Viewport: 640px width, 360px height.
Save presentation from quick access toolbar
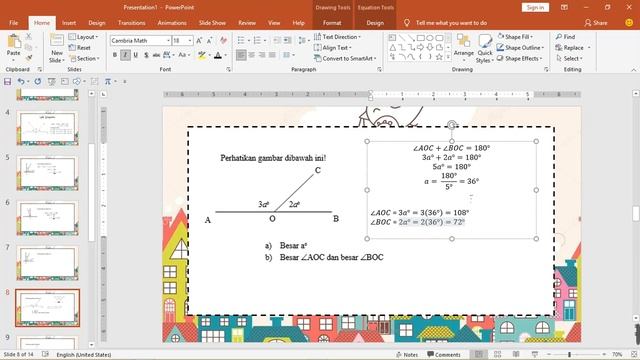(7, 82)
